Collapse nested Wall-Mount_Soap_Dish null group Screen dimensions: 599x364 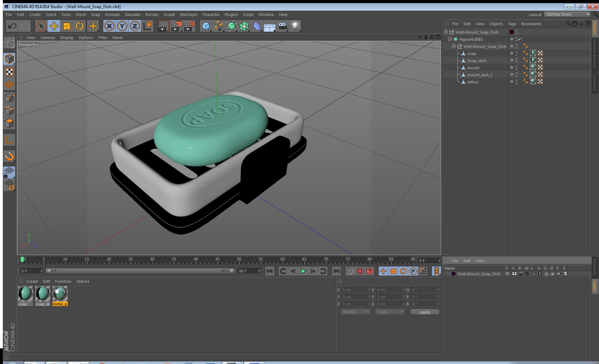tap(454, 46)
